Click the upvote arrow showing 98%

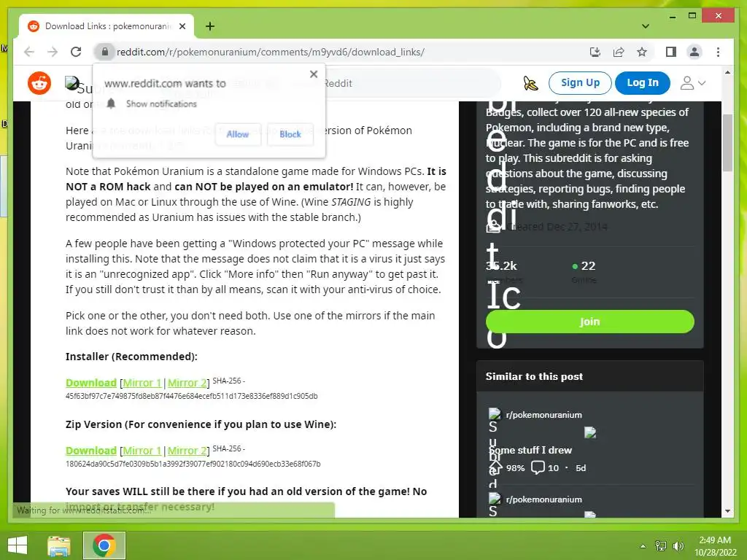coord(495,467)
